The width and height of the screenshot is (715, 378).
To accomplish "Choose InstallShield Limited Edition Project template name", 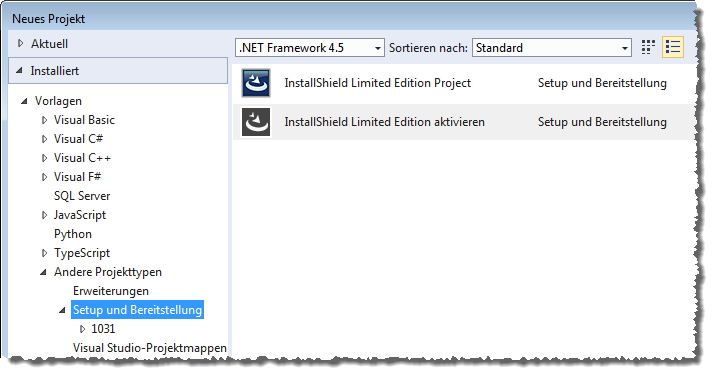I will pos(378,83).
